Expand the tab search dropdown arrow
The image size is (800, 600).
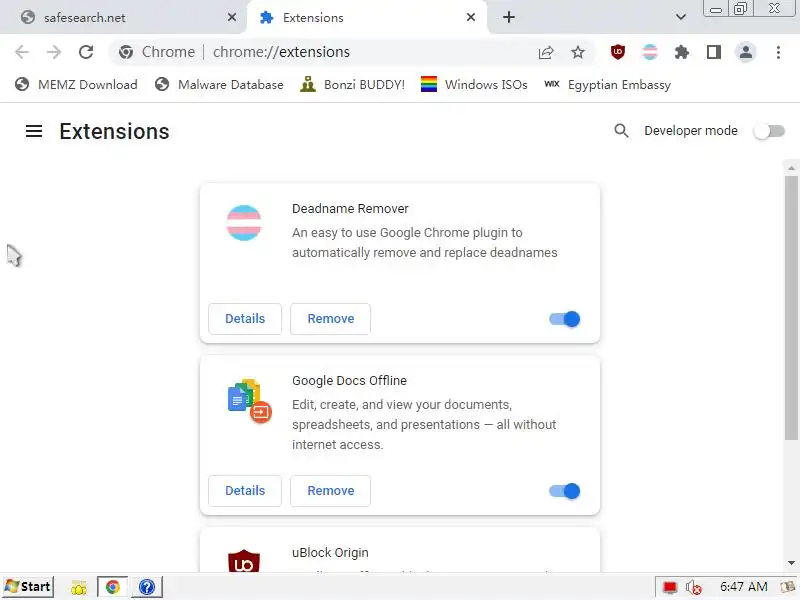[x=681, y=17]
